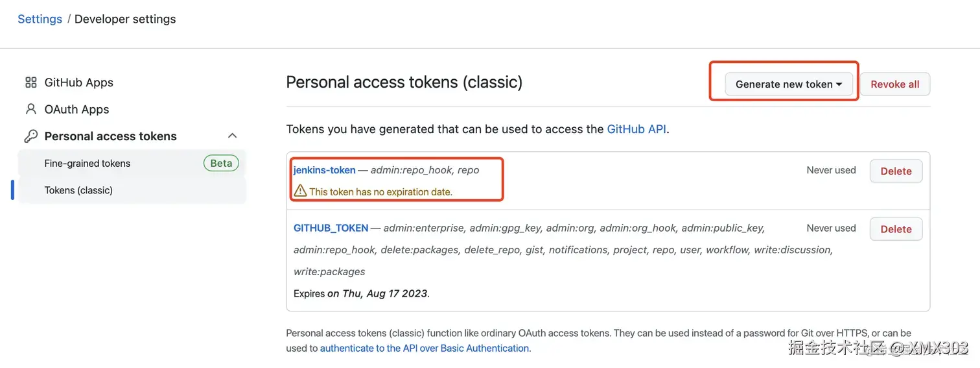
Task: Click the Beta badge on Fine-grained tokens
Action: point(221,164)
